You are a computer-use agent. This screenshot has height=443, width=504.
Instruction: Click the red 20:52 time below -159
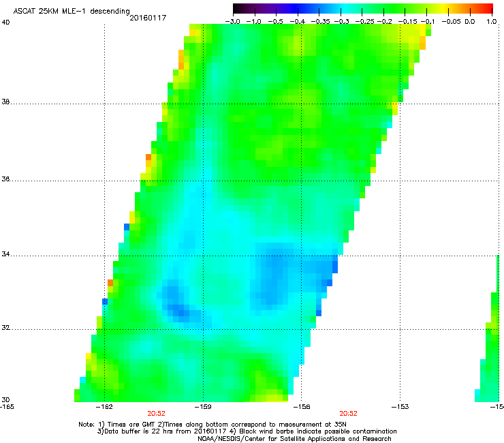click(x=156, y=414)
